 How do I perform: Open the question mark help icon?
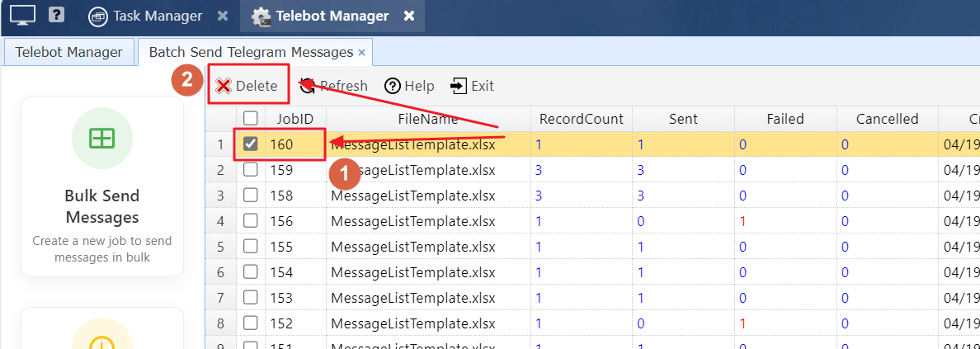click(56, 15)
